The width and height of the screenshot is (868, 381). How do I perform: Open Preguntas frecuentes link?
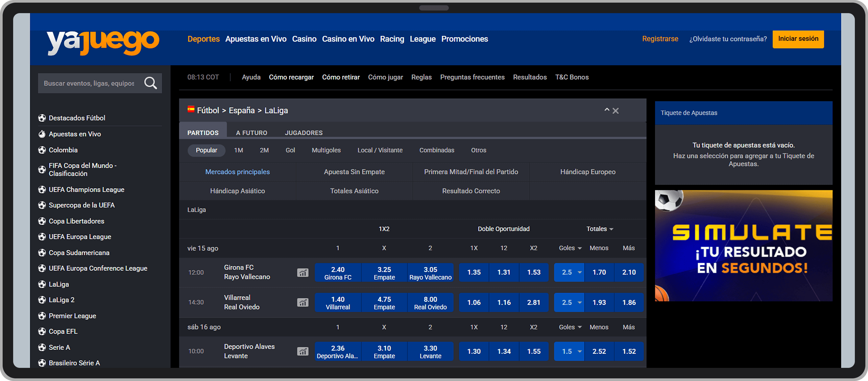pyautogui.click(x=472, y=77)
